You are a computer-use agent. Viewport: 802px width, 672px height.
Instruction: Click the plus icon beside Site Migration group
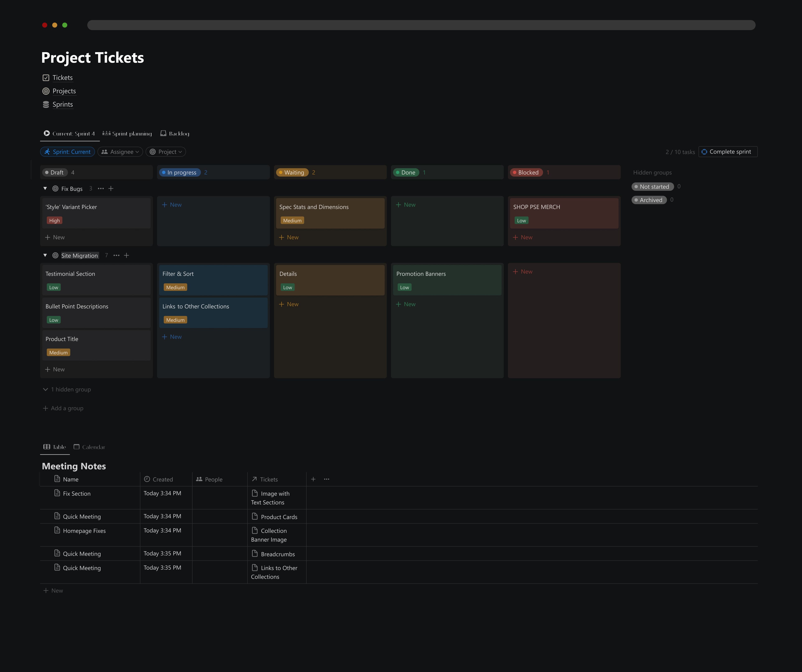pos(126,255)
